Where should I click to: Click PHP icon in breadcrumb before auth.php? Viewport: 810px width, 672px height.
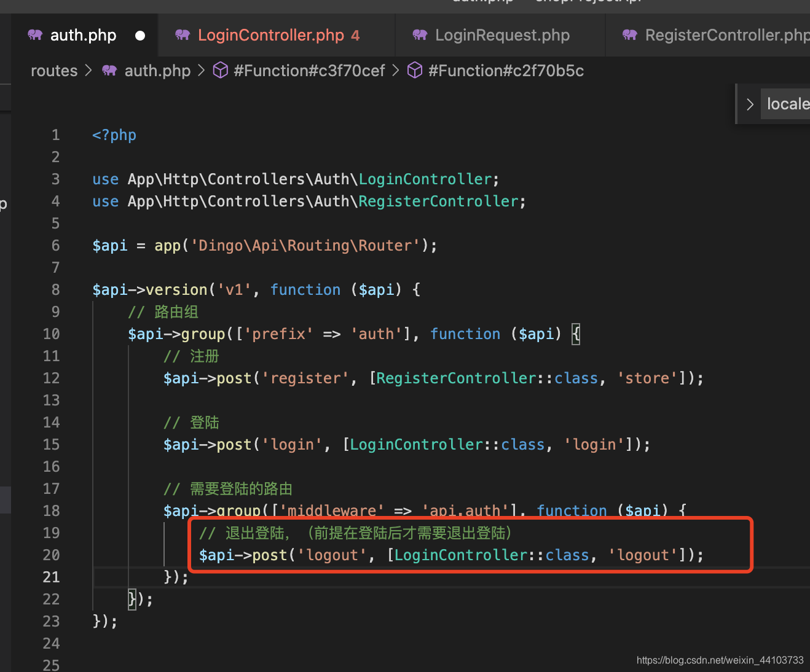(x=109, y=71)
